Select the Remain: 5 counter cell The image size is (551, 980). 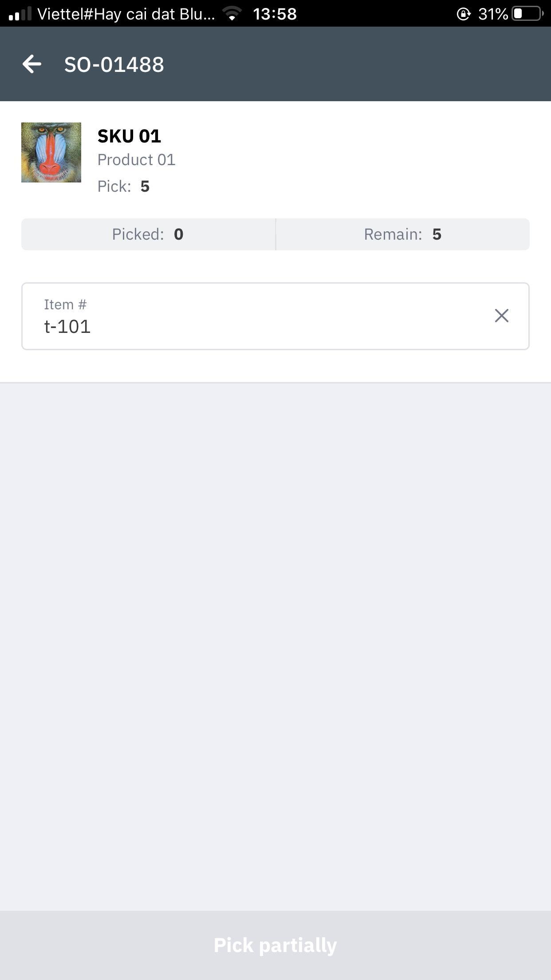coord(402,234)
